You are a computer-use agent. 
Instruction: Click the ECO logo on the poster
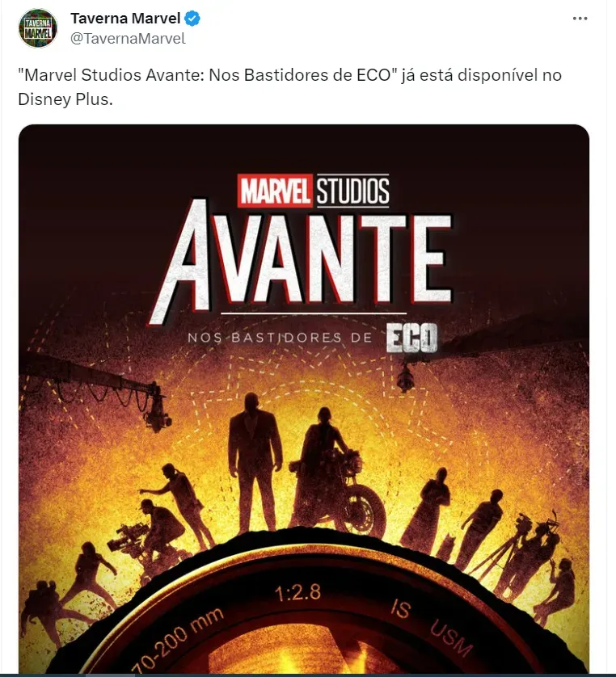[411, 337]
